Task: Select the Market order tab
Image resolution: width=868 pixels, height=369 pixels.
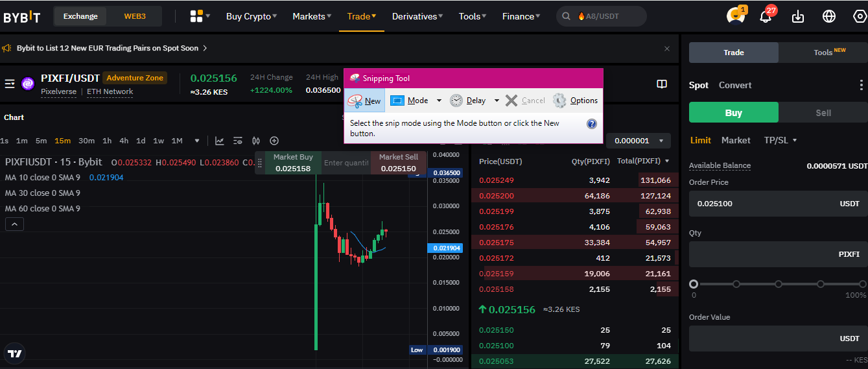Action: [x=736, y=140]
